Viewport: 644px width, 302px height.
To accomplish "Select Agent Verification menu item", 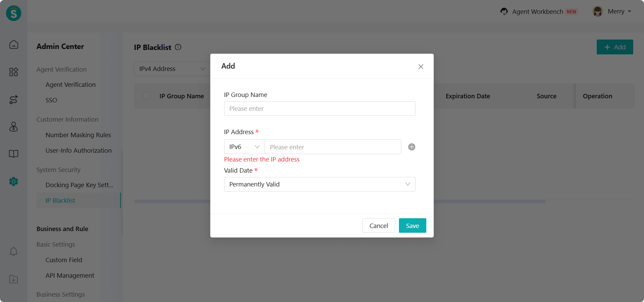I will click(x=71, y=85).
